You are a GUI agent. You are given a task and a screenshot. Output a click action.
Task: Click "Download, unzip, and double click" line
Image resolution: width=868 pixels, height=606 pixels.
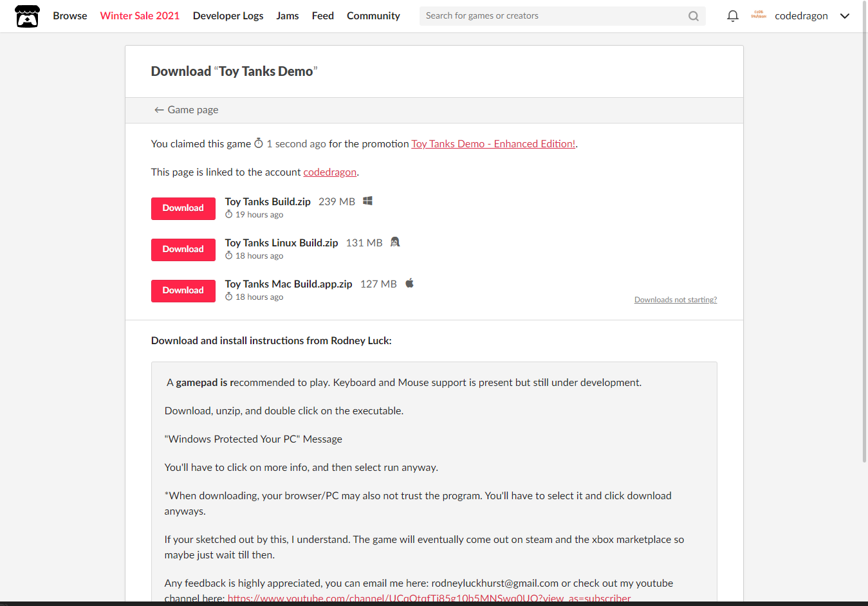[284, 411]
